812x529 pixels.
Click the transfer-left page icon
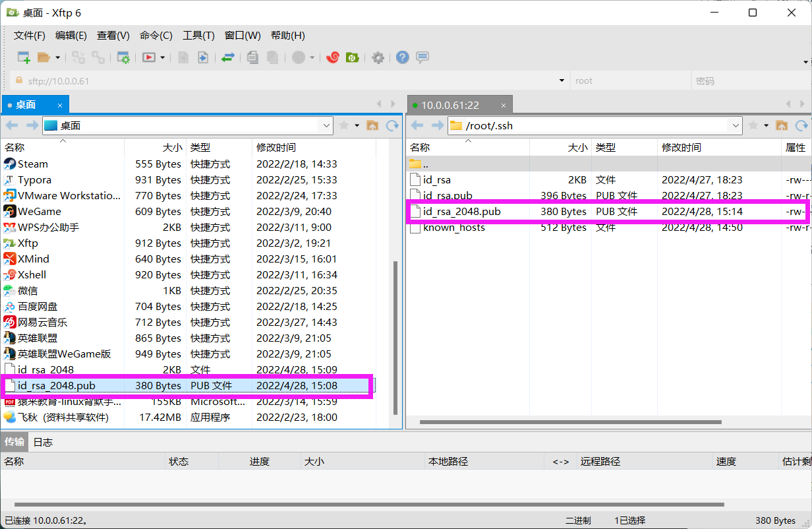pos(183,57)
